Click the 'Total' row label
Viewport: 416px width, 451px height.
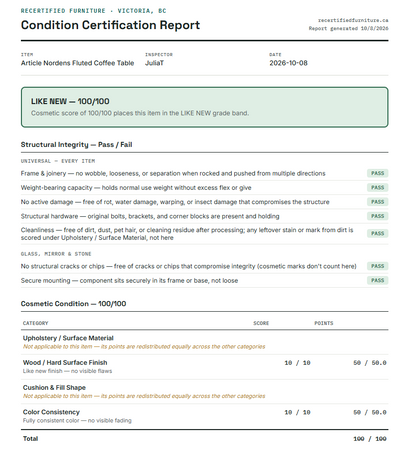click(30, 439)
